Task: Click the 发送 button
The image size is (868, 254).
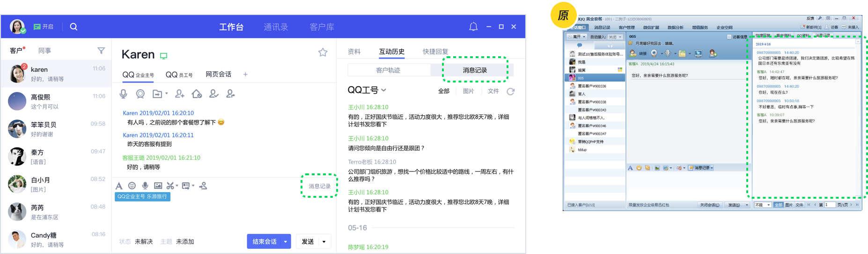Action: click(x=308, y=241)
